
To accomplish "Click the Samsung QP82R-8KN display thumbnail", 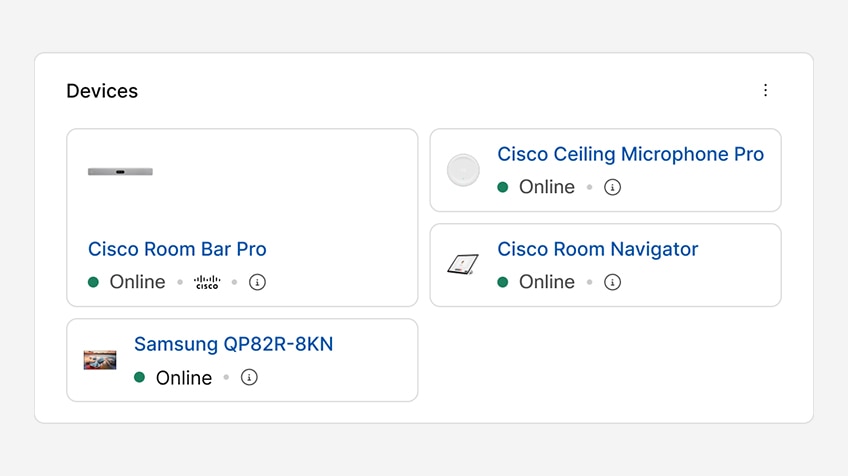I will click(100, 360).
